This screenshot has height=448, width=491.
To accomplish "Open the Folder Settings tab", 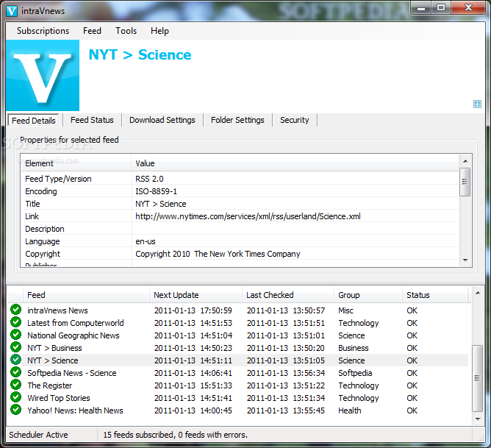I will [x=237, y=120].
